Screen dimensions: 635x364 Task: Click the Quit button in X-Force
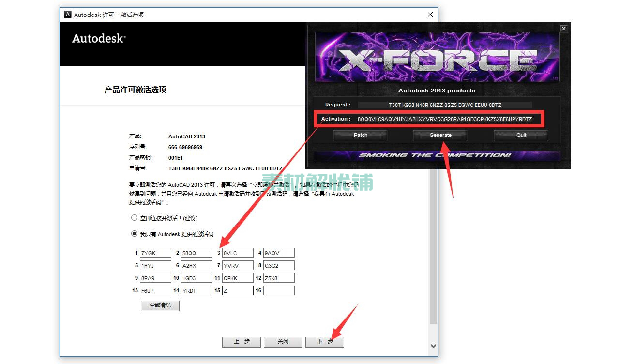521,135
